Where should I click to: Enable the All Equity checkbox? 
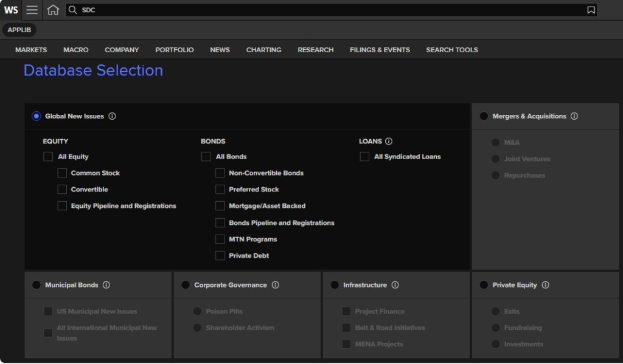click(48, 157)
